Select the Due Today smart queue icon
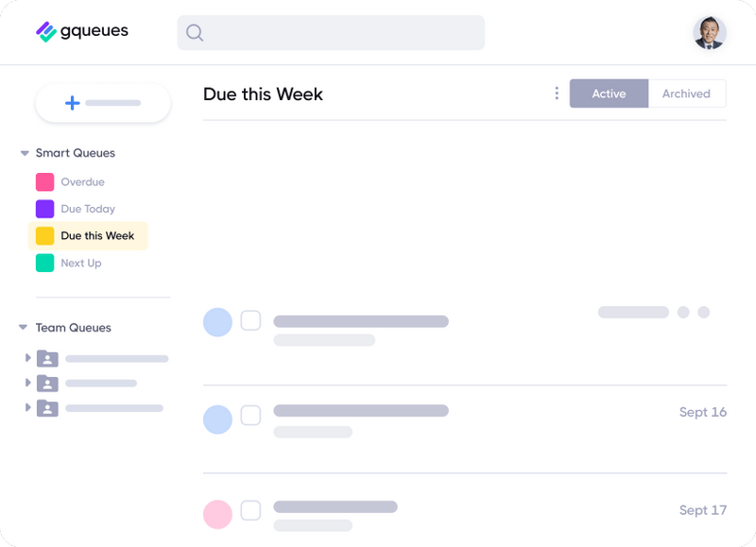756x547 pixels. (45, 208)
